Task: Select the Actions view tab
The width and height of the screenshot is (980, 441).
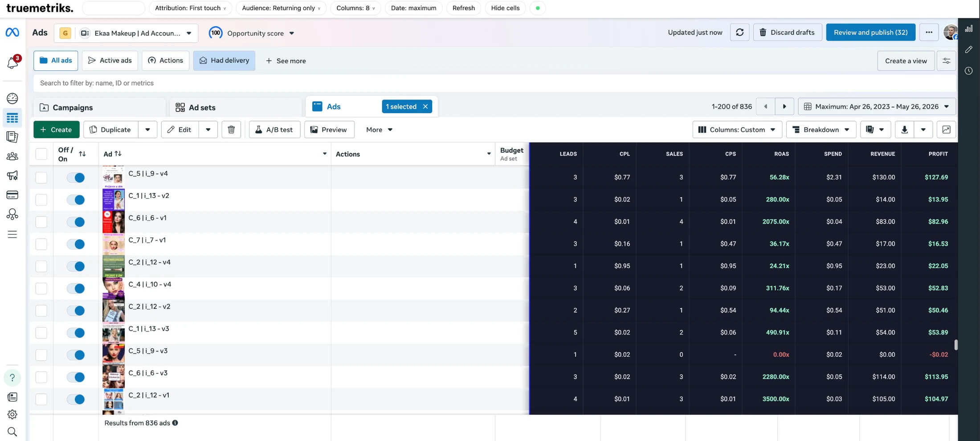Action: (x=165, y=61)
